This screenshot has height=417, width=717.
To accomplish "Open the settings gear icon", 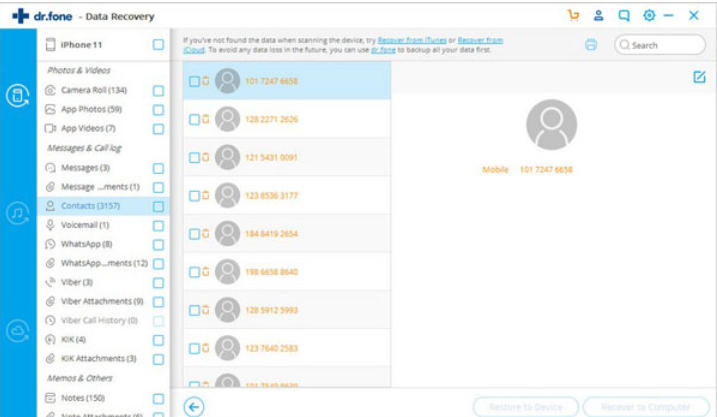I will pos(649,16).
